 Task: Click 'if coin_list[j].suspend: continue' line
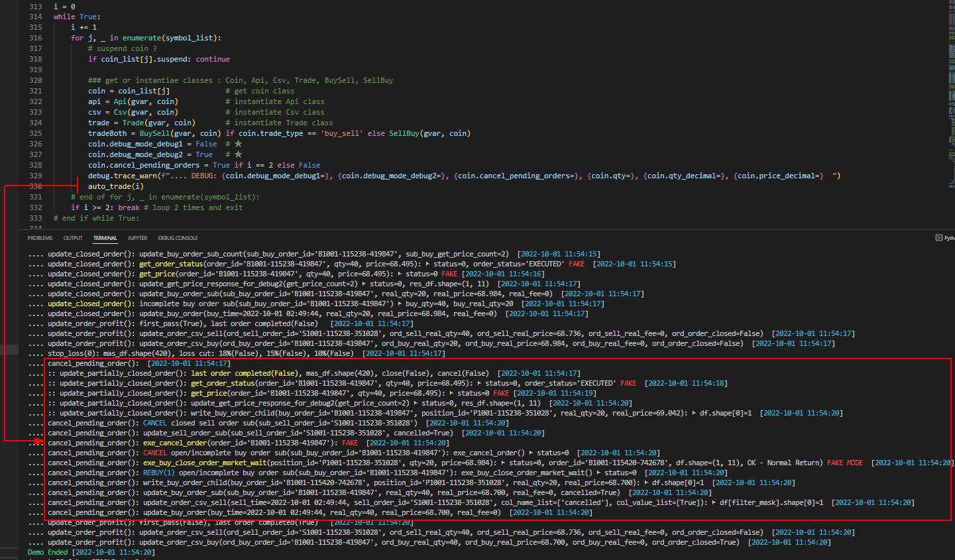[x=159, y=59]
